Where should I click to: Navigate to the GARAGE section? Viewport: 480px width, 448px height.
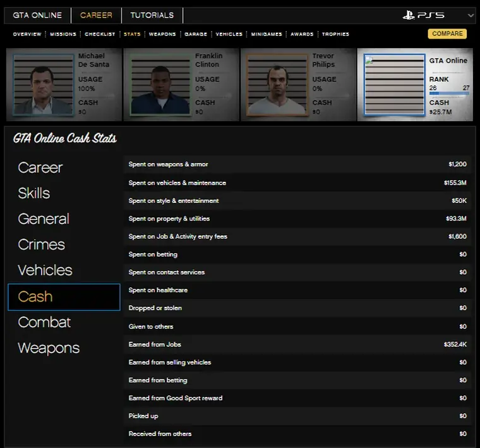[196, 34]
